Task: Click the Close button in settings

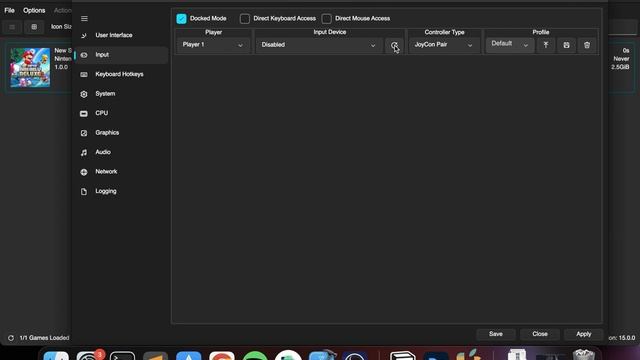Action: tap(540, 334)
